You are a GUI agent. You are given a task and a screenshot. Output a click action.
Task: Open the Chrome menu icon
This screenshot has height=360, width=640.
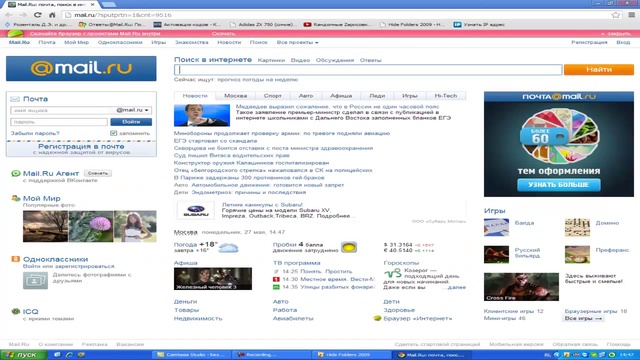click(x=631, y=15)
